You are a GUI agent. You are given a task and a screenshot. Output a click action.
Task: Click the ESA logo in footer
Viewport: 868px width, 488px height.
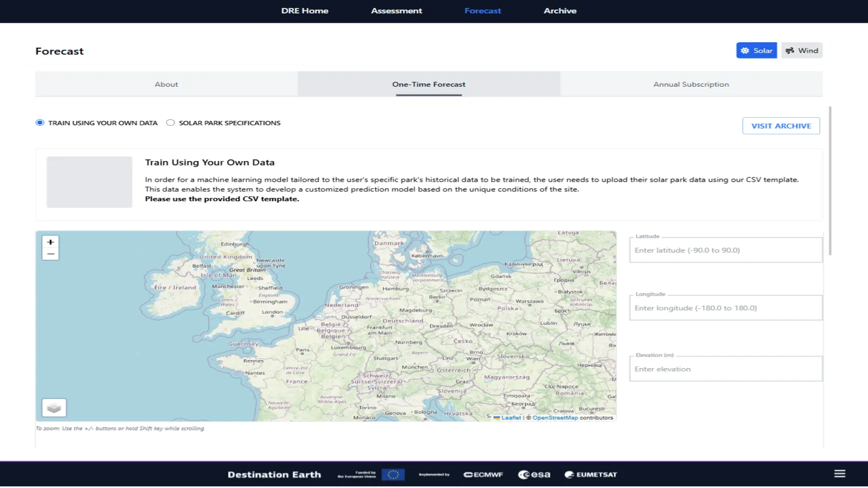pos(534,474)
